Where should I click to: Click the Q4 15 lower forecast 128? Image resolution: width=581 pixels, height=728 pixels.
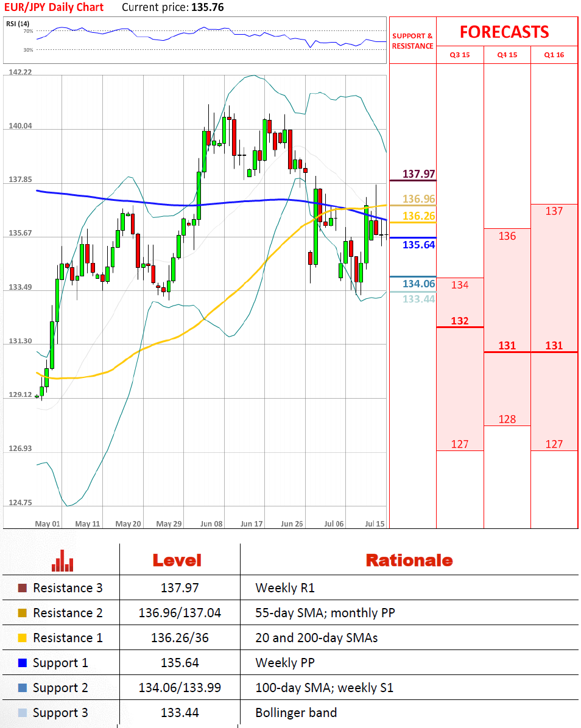[507, 419]
